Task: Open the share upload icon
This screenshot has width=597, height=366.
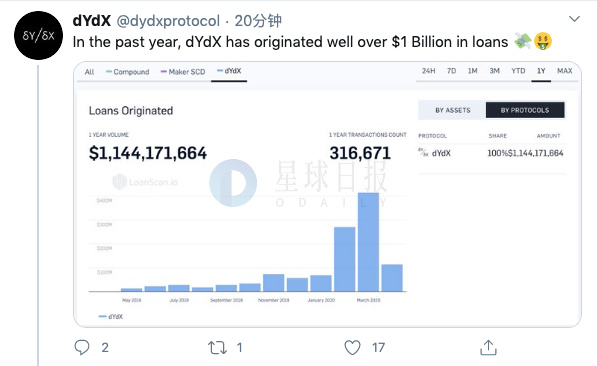Action: click(x=488, y=347)
